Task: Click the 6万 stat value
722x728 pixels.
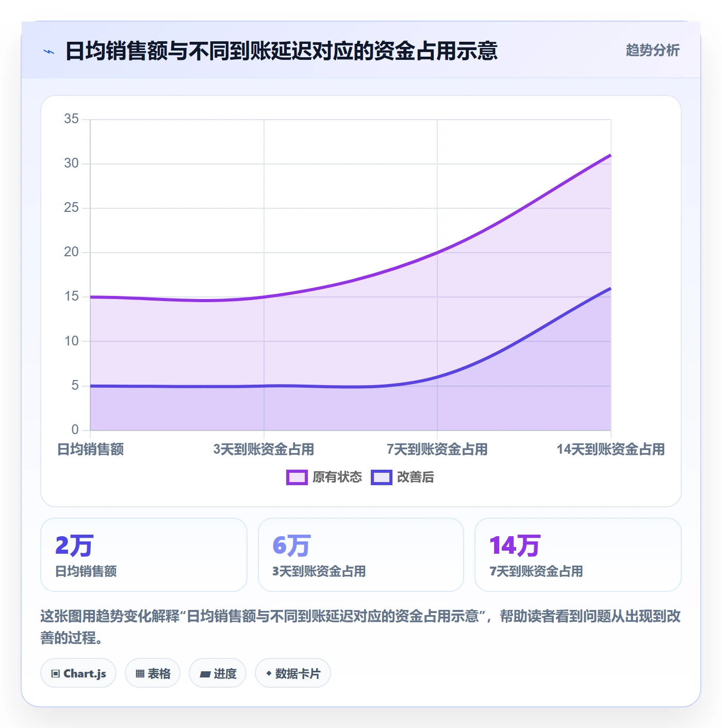Action: pos(291,545)
